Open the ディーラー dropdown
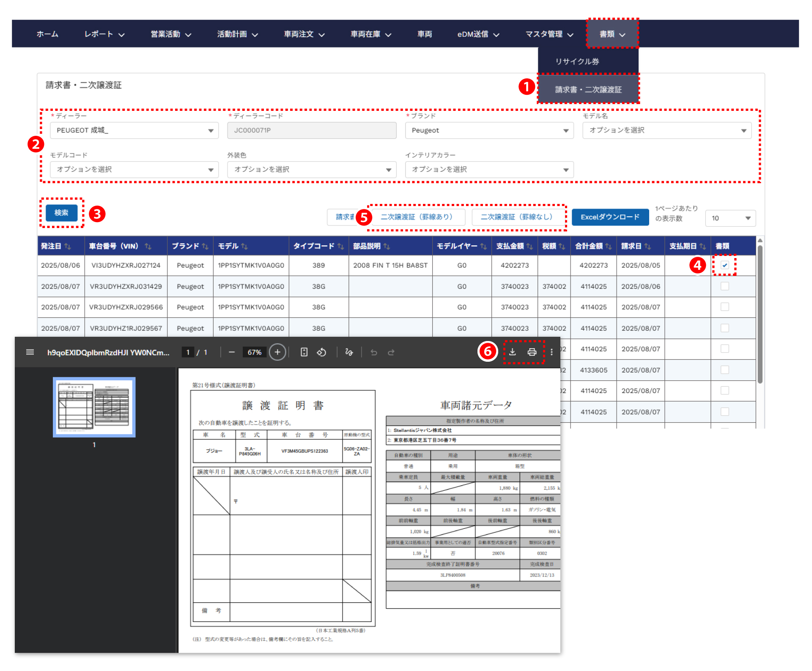This screenshot has height=671, width=812. click(134, 130)
